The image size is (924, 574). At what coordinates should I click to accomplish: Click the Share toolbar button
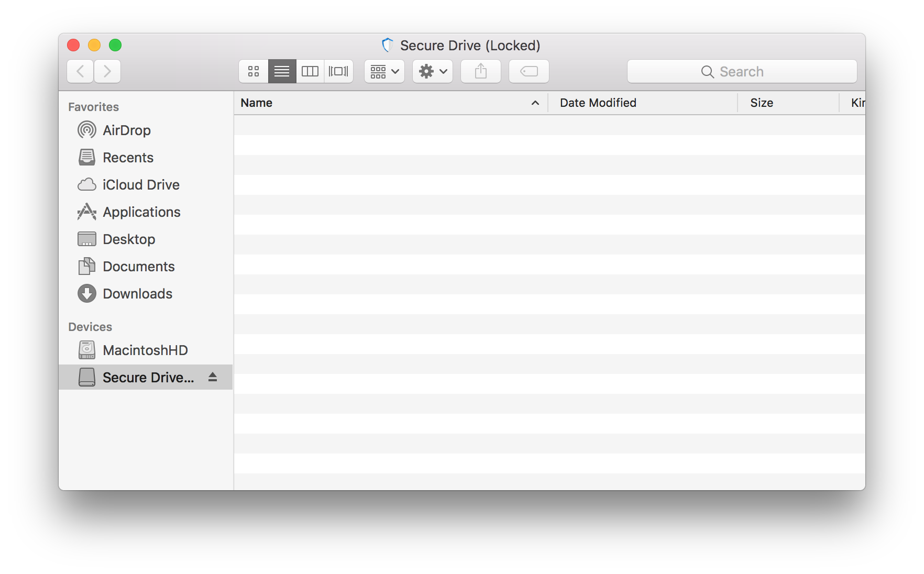pyautogui.click(x=481, y=71)
